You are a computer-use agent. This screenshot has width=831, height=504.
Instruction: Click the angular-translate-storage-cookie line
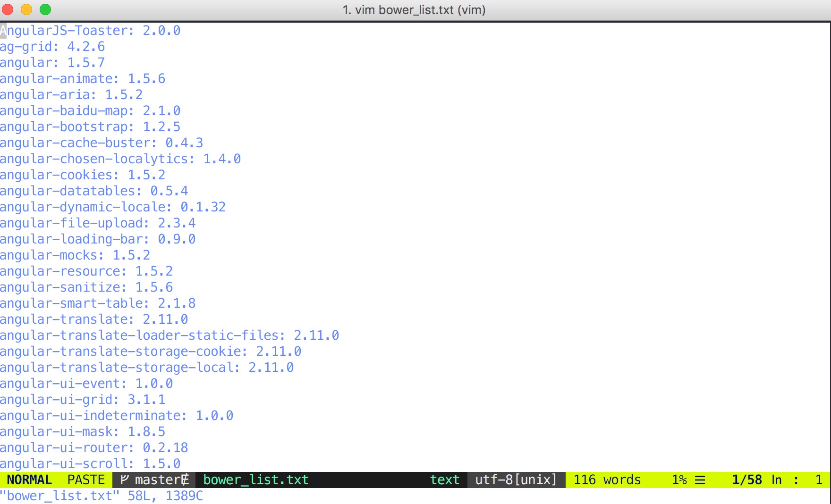[151, 351]
